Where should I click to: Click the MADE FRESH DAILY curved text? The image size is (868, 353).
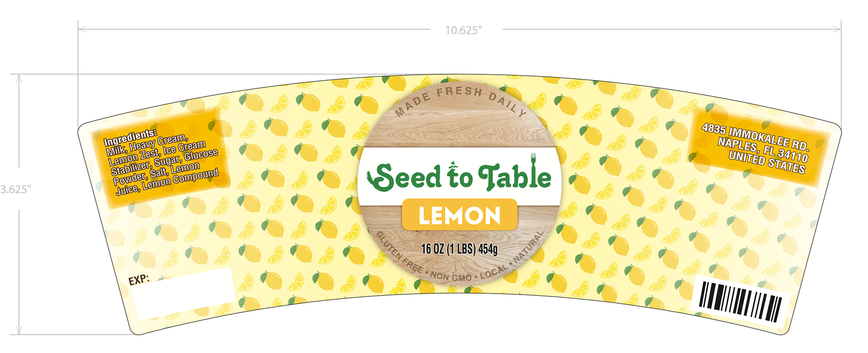[460, 100]
